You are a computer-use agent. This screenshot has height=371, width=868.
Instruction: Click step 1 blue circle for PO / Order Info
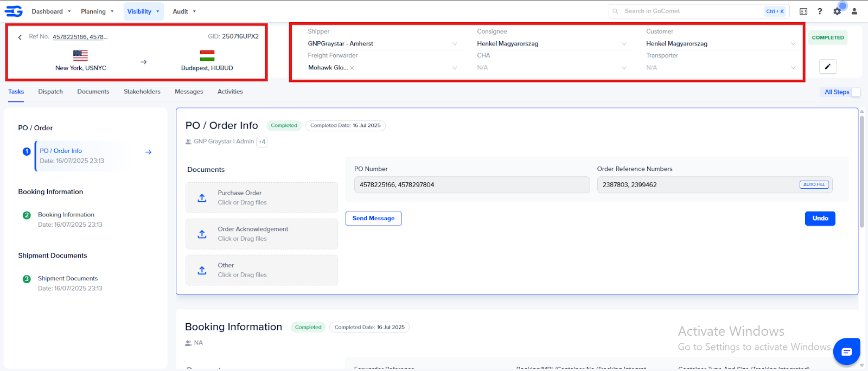pos(27,151)
